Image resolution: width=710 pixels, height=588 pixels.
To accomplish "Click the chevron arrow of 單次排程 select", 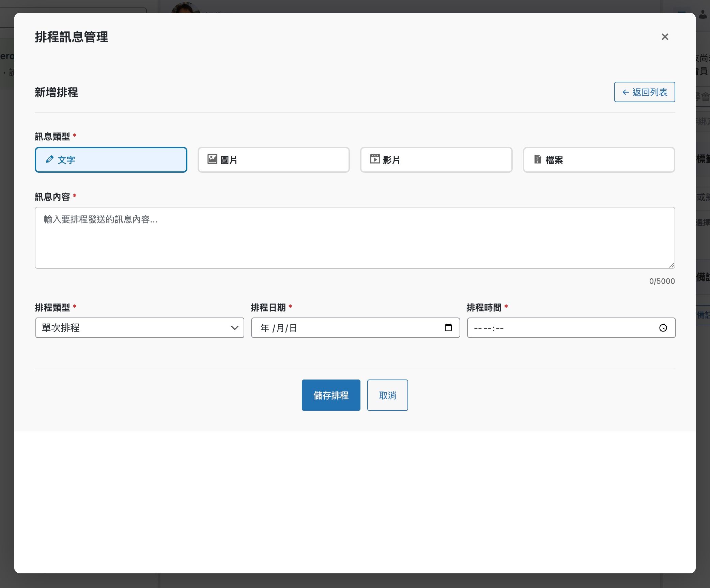I will tap(234, 328).
